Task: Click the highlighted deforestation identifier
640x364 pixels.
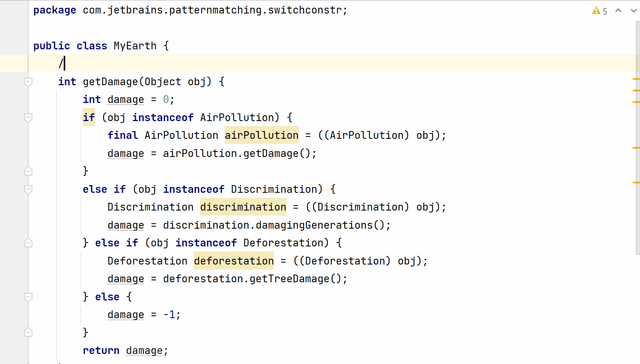Action: pyautogui.click(x=234, y=261)
